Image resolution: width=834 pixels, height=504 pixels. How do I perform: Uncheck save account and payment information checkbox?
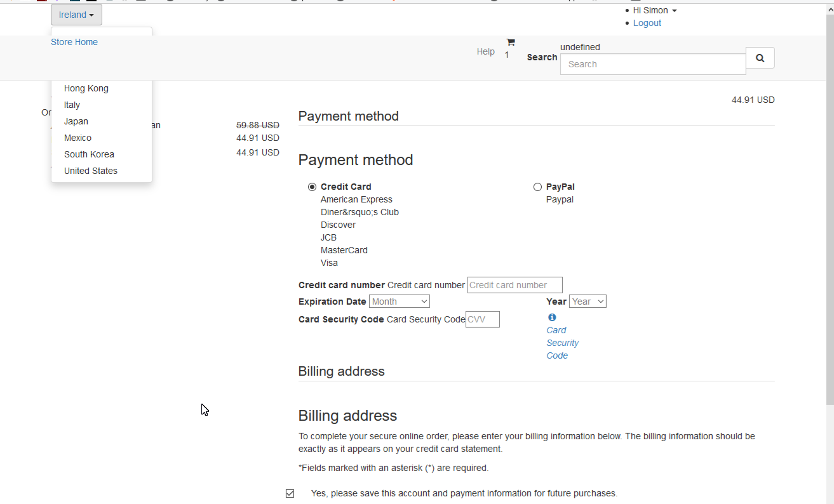click(x=290, y=494)
